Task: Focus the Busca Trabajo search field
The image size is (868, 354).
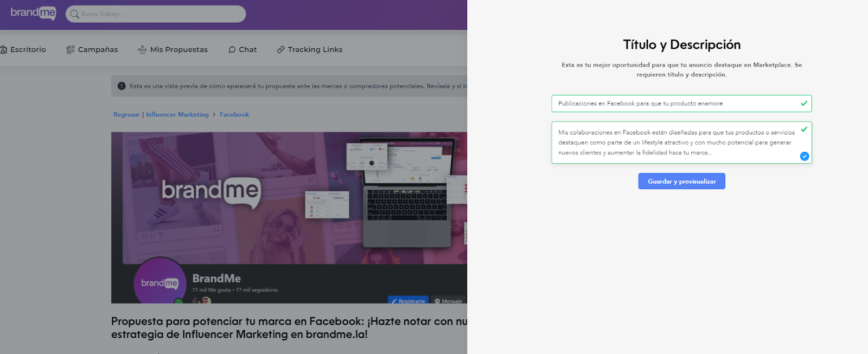Action: [156, 14]
